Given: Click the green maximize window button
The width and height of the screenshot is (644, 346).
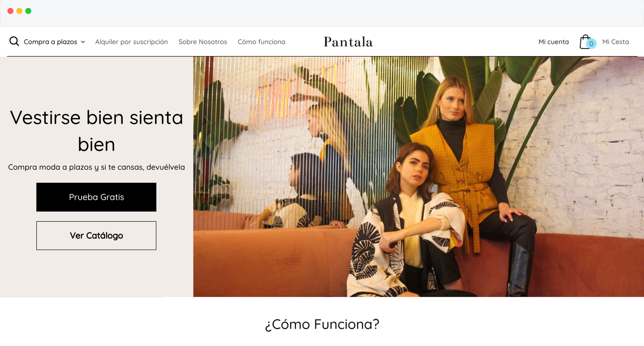Looking at the screenshot, I should pos(28,11).
